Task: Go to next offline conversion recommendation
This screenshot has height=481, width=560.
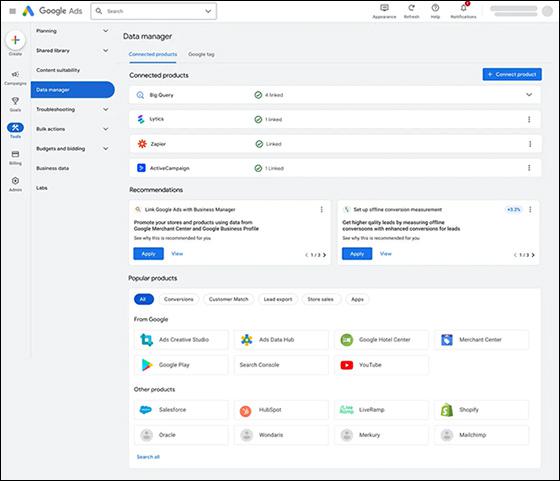Action: coord(533,255)
